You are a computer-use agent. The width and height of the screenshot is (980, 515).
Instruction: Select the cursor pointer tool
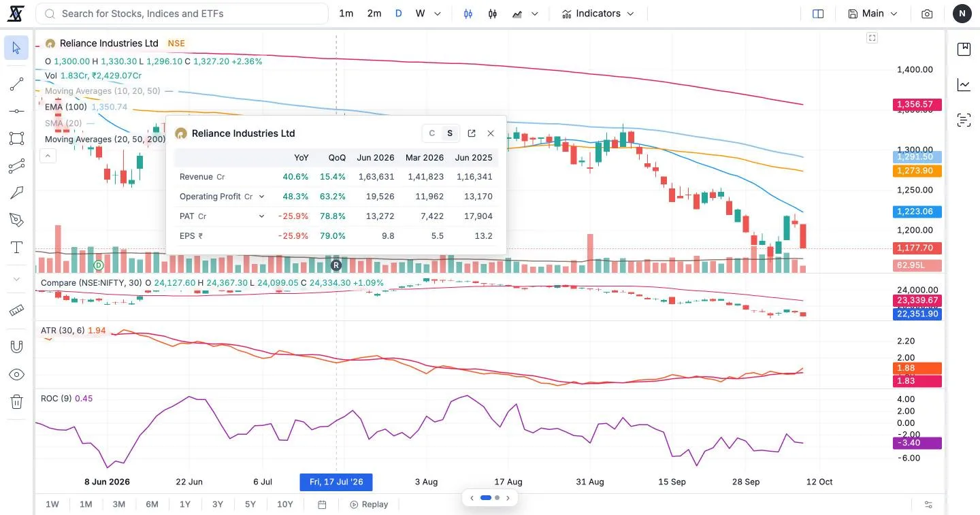coord(16,48)
